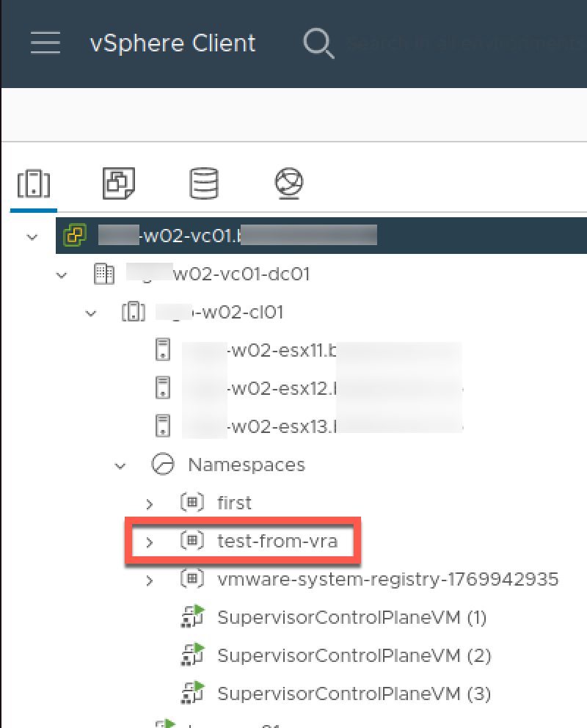This screenshot has height=728, width=587.
Task: Click the host icon for w02-esx12
Action: [163, 387]
